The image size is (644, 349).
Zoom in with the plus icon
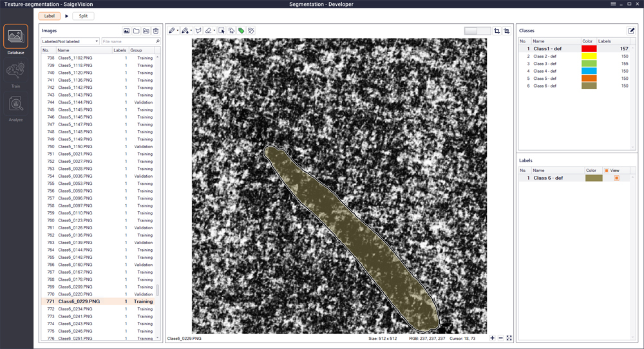[493, 338]
